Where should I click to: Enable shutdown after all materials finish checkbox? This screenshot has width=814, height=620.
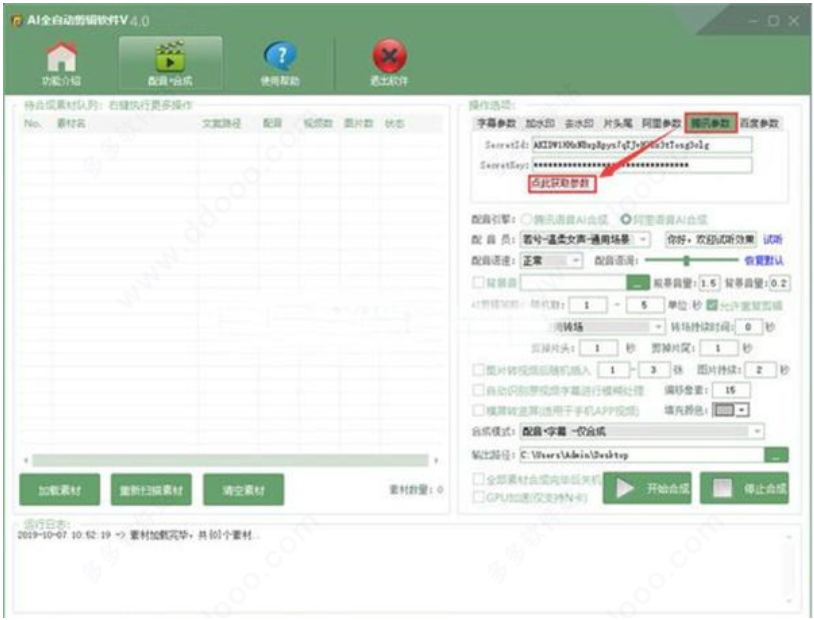478,478
